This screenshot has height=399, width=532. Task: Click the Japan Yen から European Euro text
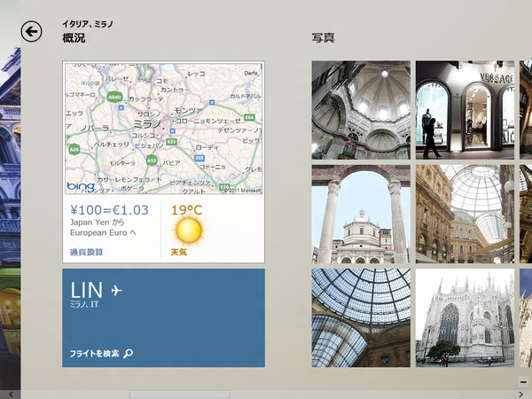coord(103,227)
